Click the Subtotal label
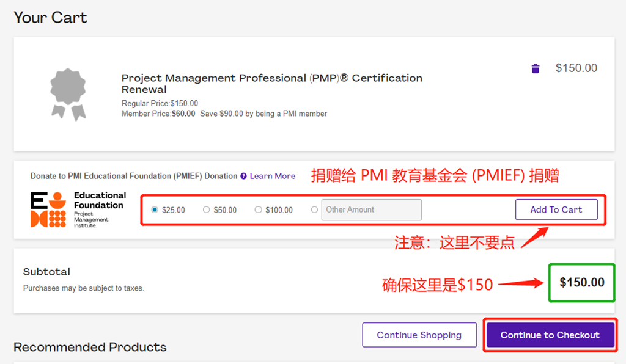Viewport: 626px width, 364px height. coord(46,272)
